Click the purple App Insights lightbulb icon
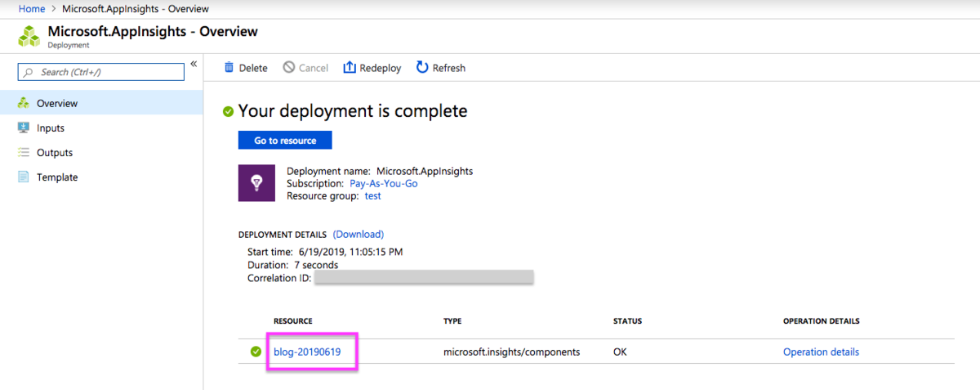 coord(256,183)
